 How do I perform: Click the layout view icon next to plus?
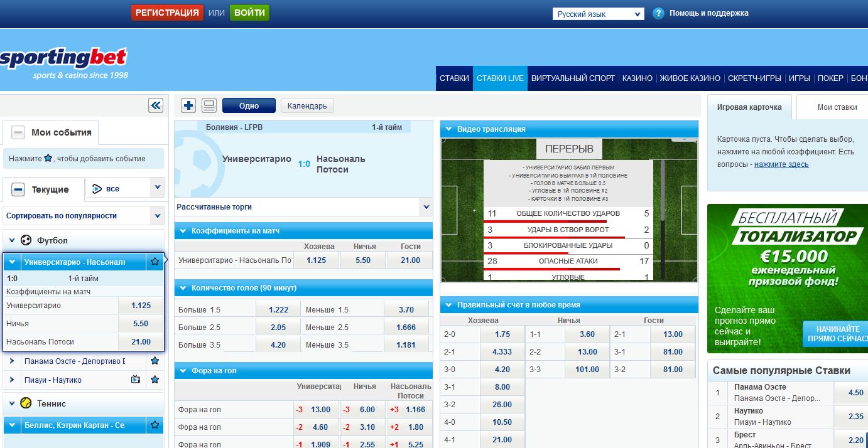[209, 105]
